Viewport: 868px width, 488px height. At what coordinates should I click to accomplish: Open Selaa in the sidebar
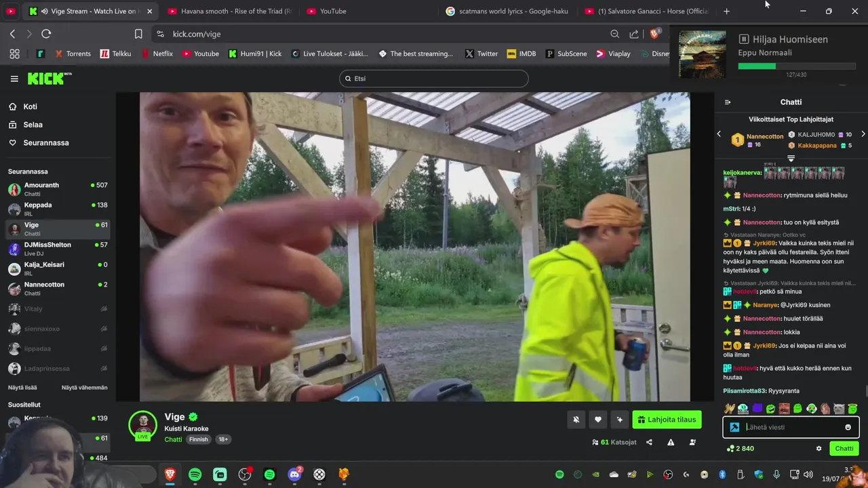click(x=26, y=125)
